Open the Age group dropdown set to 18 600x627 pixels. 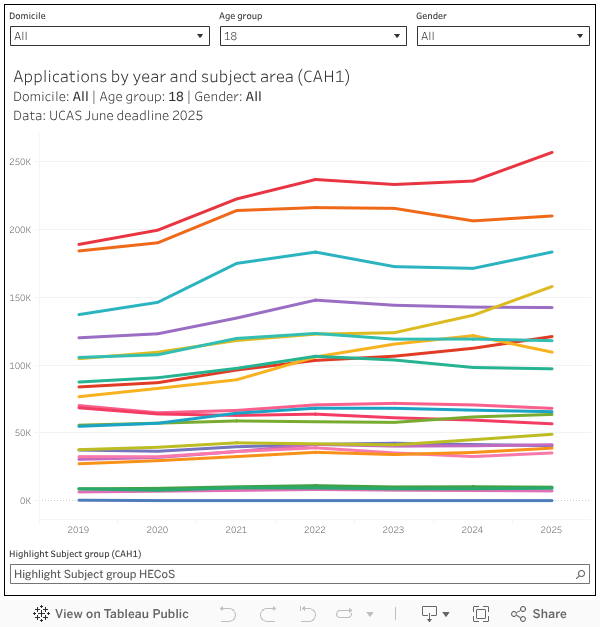313,36
